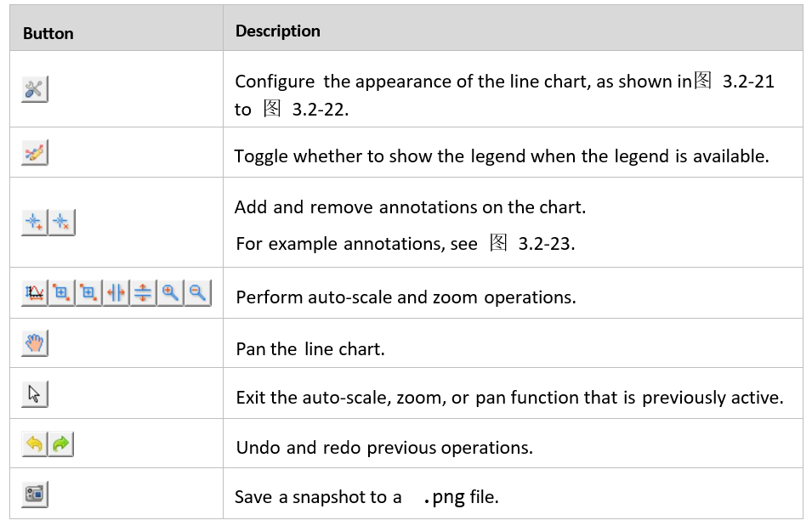
Task: Click the Description column header
Action: coord(277,31)
